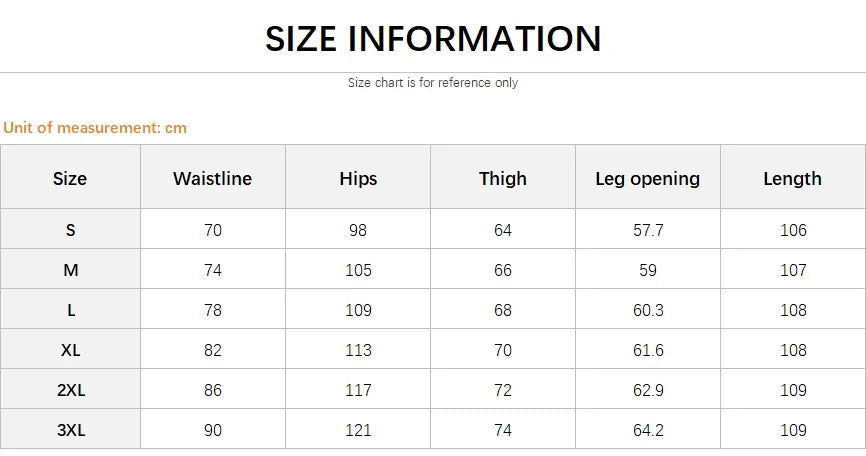Select the Waistline column header
The width and height of the screenshot is (866, 456).
tap(212, 179)
